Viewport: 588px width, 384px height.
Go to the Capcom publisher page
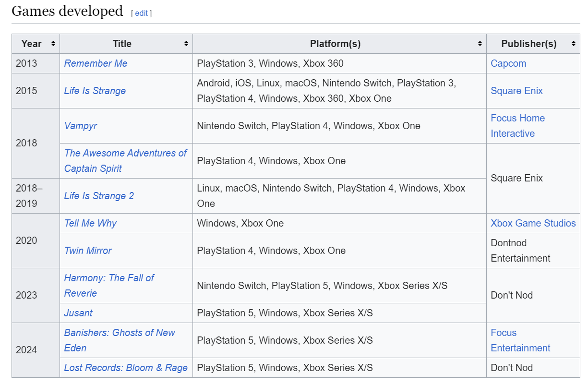pos(508,63)
